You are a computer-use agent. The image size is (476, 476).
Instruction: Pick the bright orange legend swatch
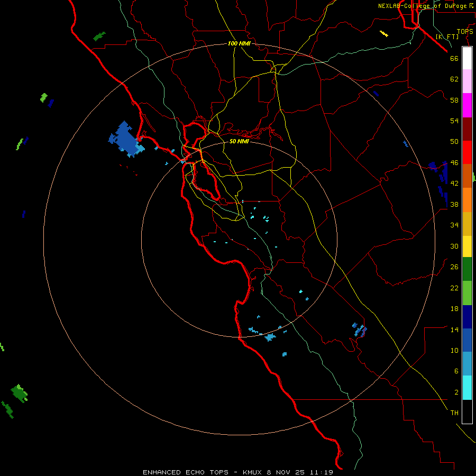tap(467, 200)
